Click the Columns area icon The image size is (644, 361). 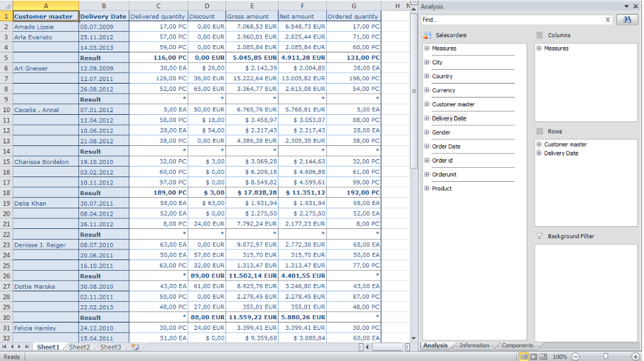(x=540, y=35)
